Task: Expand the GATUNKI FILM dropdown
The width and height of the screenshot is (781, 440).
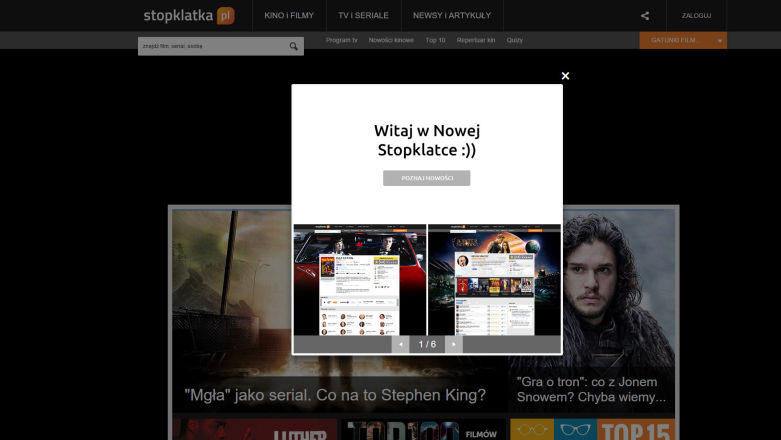Action: pyautogui.click(x=683, y=40)
